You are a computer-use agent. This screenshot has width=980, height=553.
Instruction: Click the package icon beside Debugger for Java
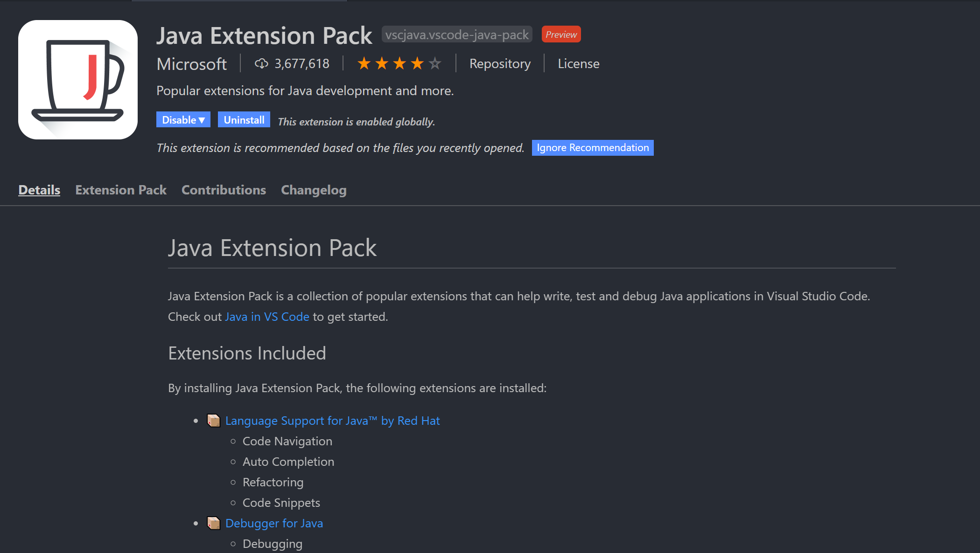[214, 523]
